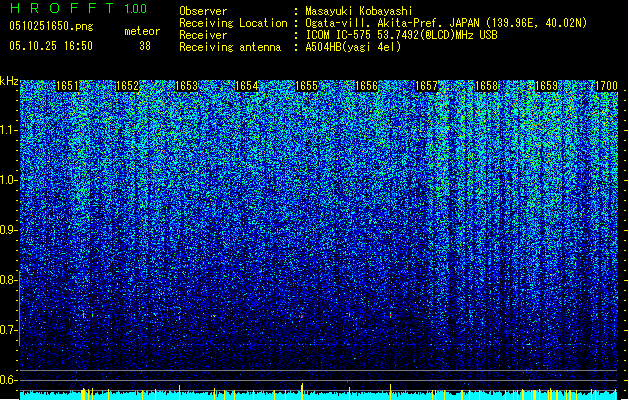This screenshot has width=629, height=400.
Task: Click the date stamp 05.10.25 16:50
Action: pyautogui.click(x=51, y=46)
